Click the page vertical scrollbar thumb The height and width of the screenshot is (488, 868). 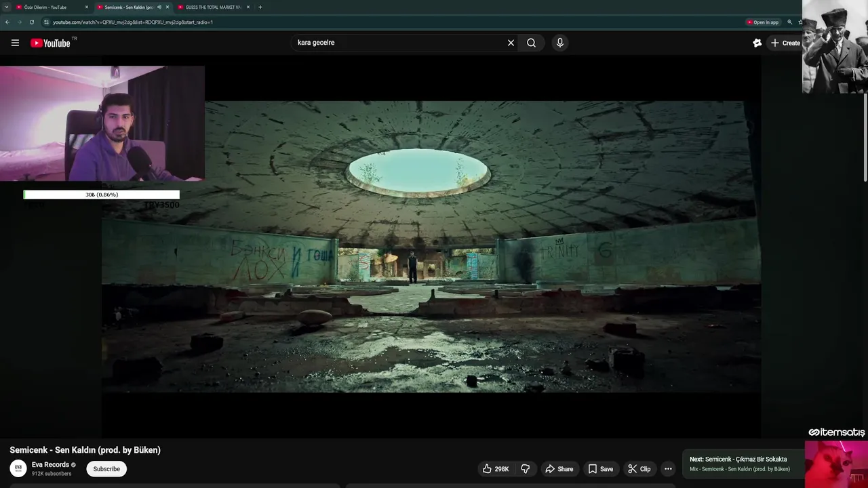[865, 136]
